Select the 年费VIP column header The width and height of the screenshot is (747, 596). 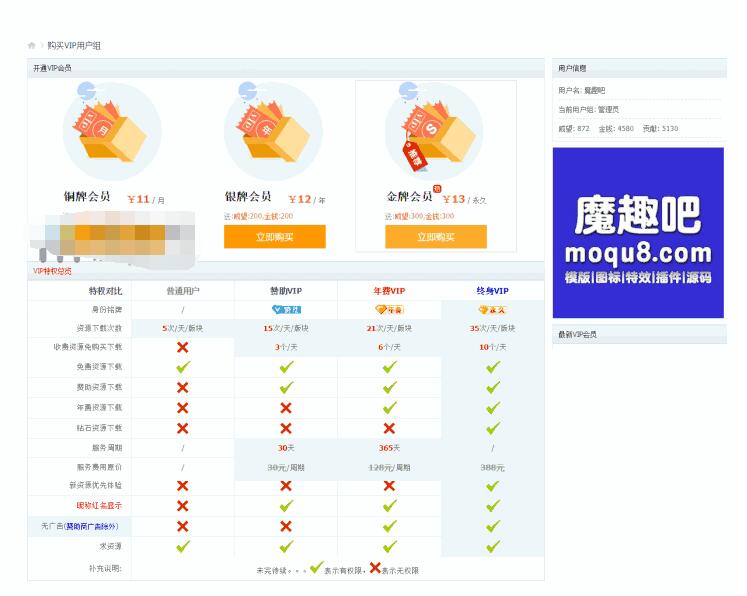pos(389,291)
